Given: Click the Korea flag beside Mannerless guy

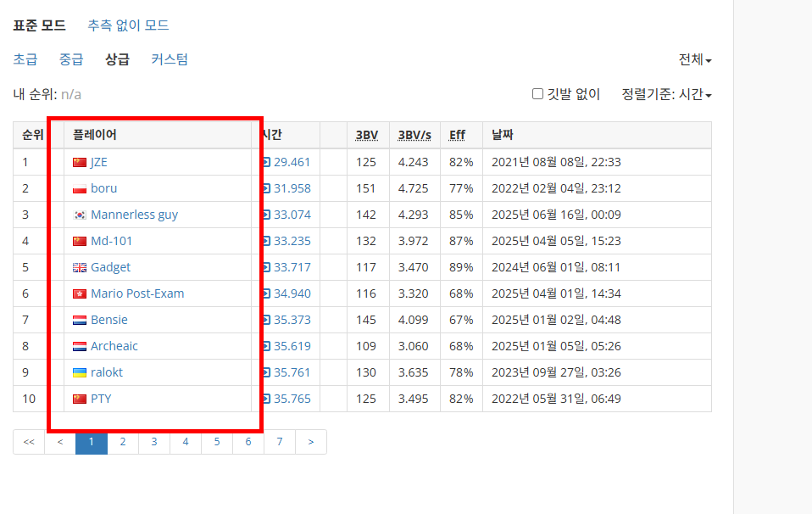Looking at the screenshot, I should [80, 215].
